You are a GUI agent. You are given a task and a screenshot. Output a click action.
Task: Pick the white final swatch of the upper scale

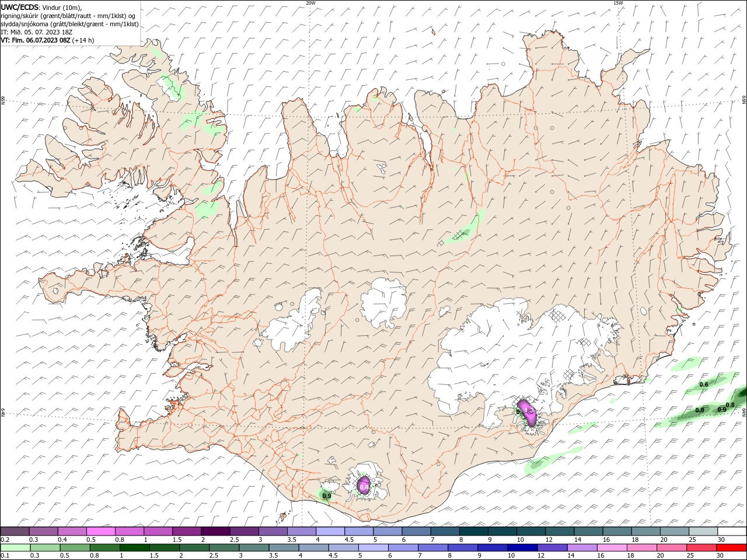pos(732,531)
